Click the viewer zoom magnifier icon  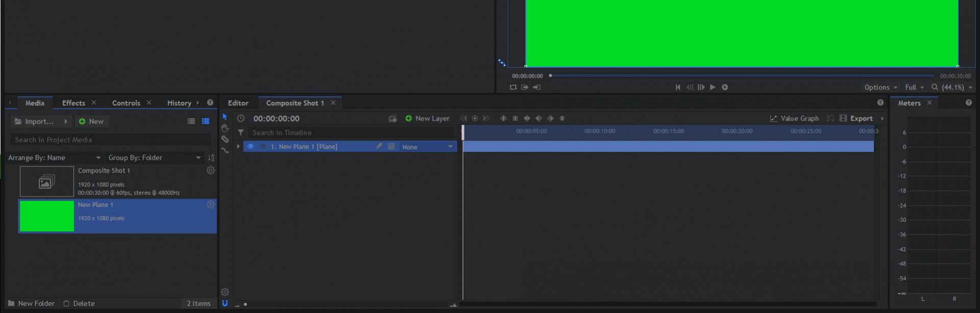click(935, 87)
